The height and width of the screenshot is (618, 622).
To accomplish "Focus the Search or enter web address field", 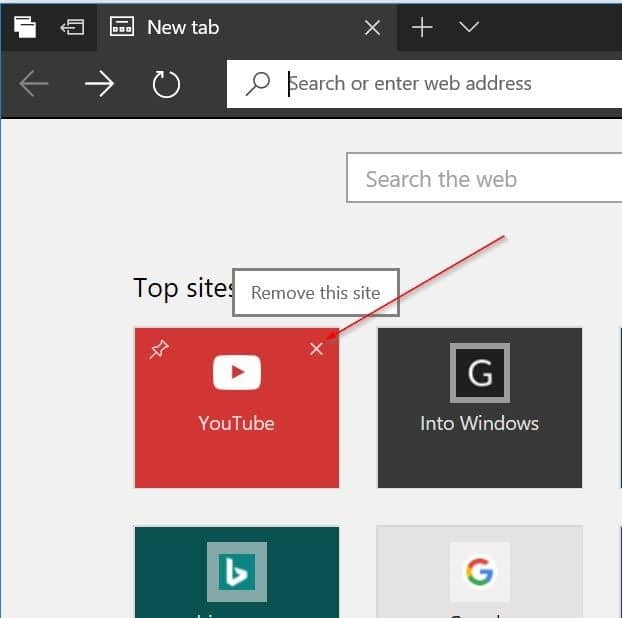I will pos(424,84).
